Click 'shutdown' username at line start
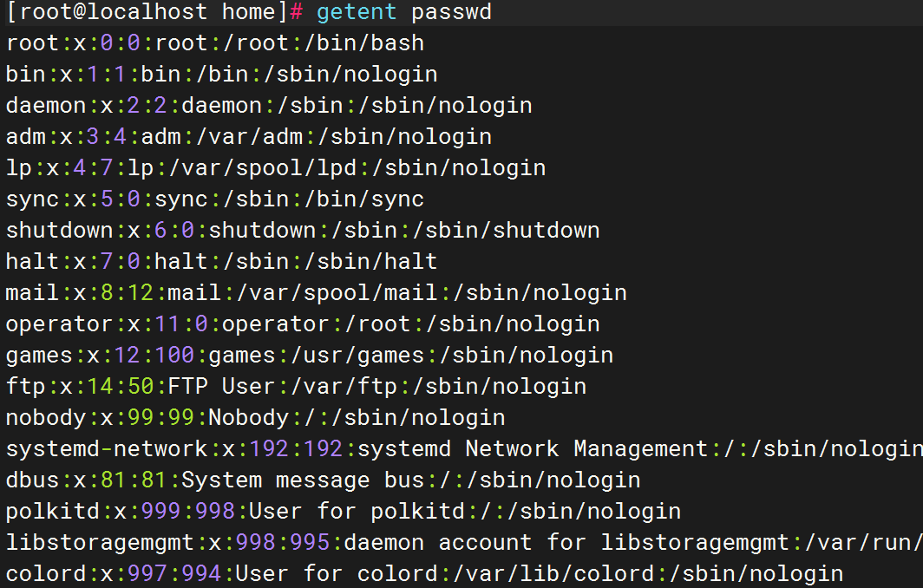This screenshot has height=588, width=923. tap(59, 231)
